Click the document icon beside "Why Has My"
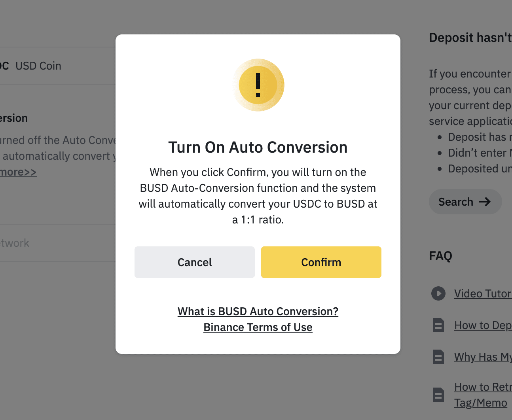The width and height of the screenshot is (512, 420). [438, 357]
